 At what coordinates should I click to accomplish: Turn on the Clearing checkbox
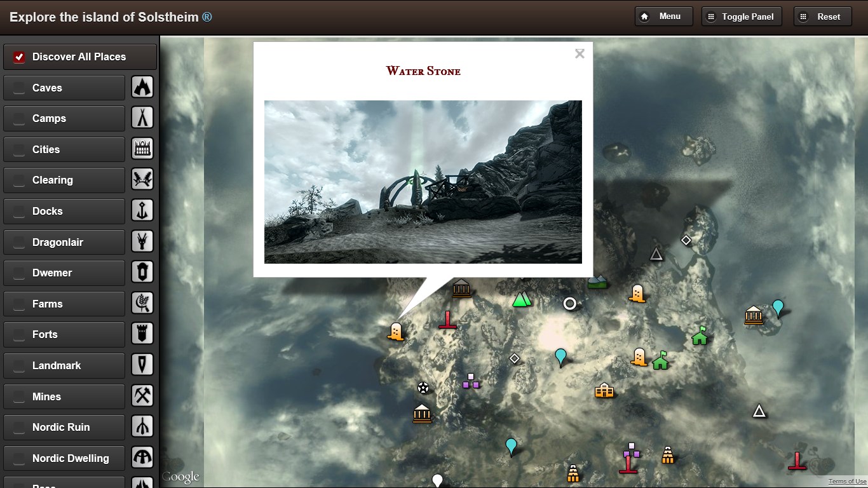19,180
